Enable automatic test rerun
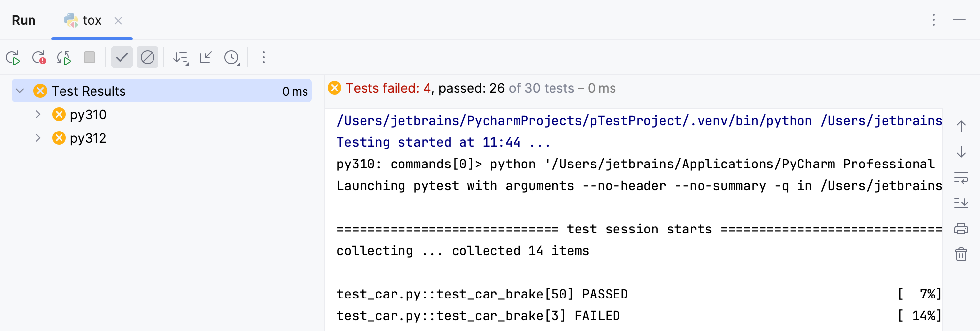Image resolution: width=980 pixels, height=331 pixels. click(64, 57)
